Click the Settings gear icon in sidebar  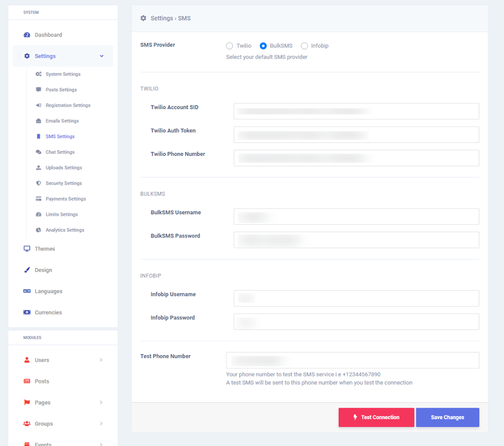click(x=27, y=56)
